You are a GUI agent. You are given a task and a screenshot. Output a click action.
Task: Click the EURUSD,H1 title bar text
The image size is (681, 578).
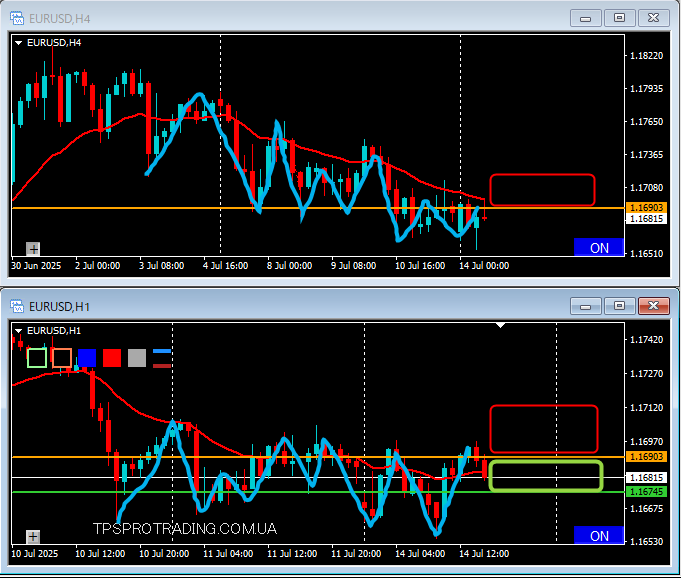(60, 307)
